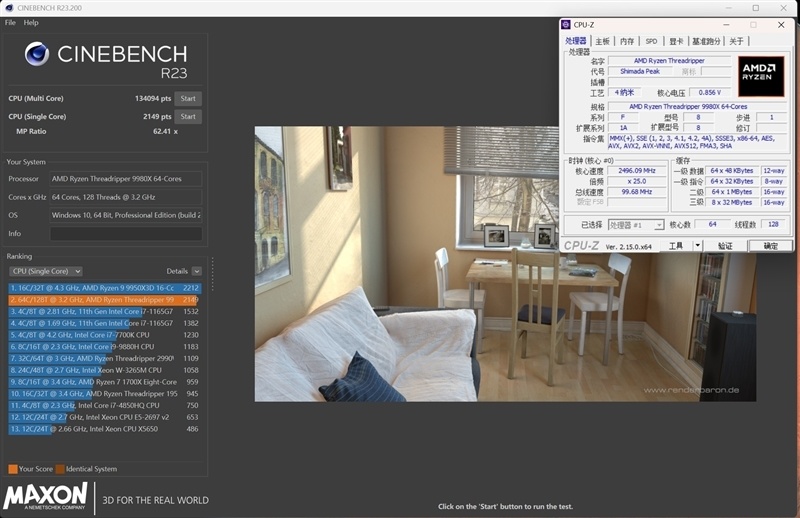This screenshot has width=800, height=518.
Task: Switch to the SPD tab in CPU-Z
Action: (651, 41)
